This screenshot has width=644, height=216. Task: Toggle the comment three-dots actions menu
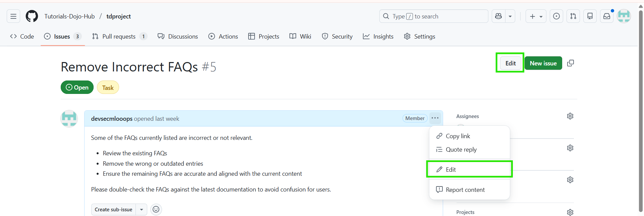click(x=435, y=118)
